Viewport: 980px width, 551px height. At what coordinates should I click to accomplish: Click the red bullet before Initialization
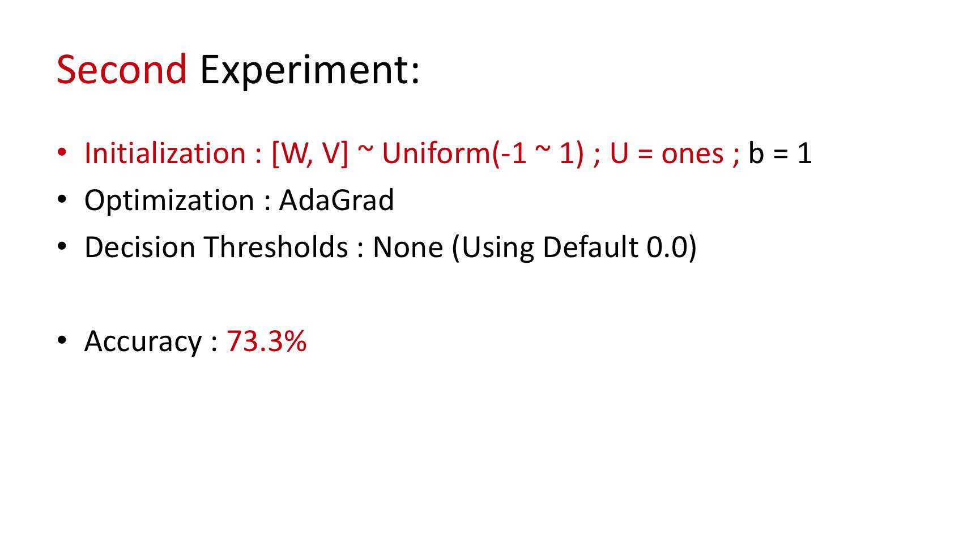coord(62,152)
